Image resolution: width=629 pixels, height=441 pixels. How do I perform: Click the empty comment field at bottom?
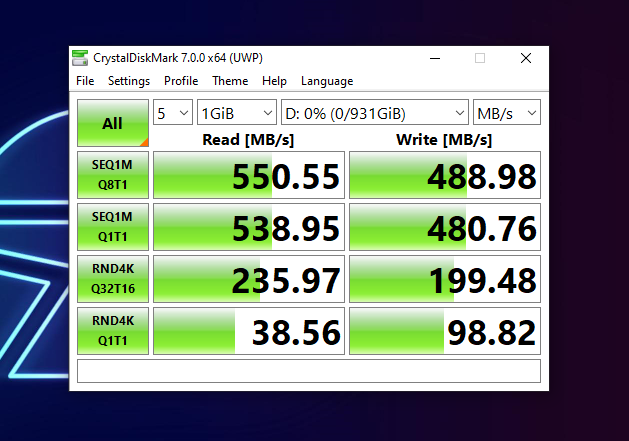click(309, 371)
